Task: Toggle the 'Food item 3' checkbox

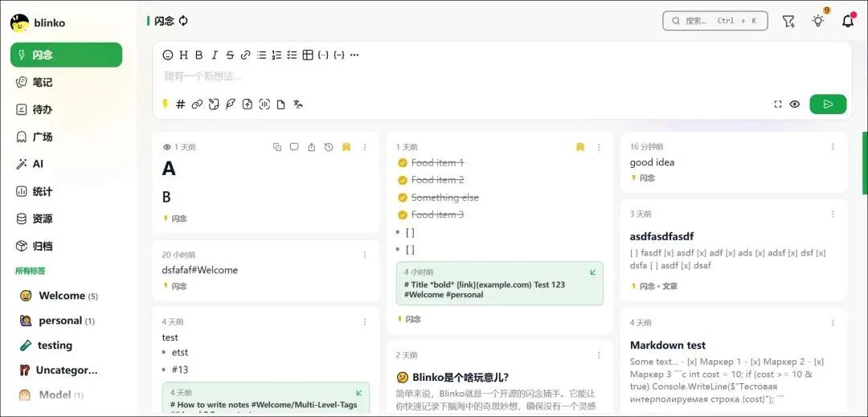Action: 403,215
